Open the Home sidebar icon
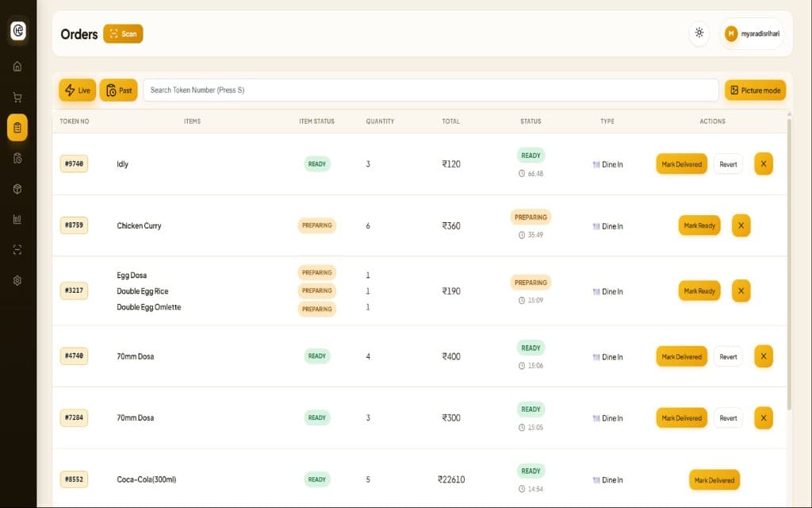The width and height of the screenshot is (812, 508). pos(17,67)
